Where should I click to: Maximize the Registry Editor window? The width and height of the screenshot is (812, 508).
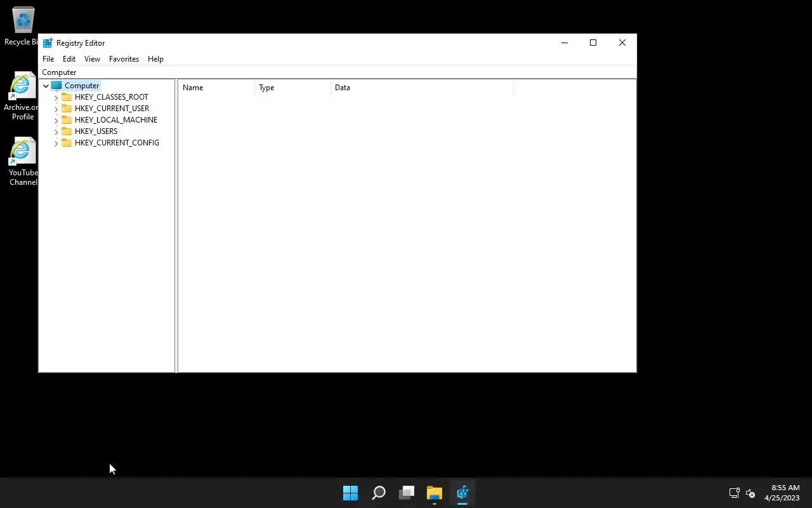[x=593, y=43]
